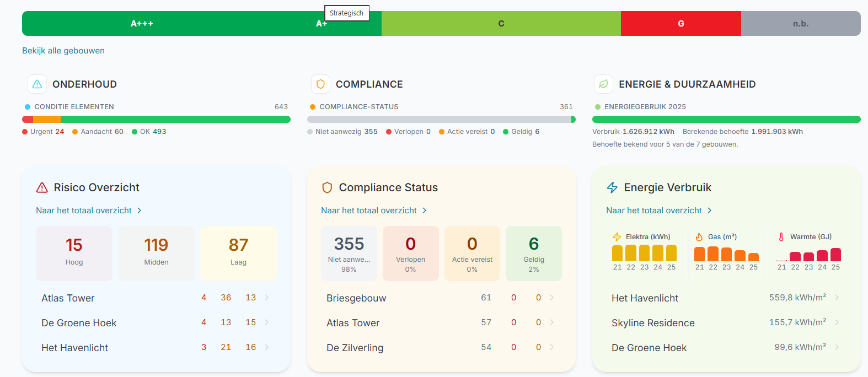Click the Urgent 24 legend item
Screen dimensions: 868x377
43,132
